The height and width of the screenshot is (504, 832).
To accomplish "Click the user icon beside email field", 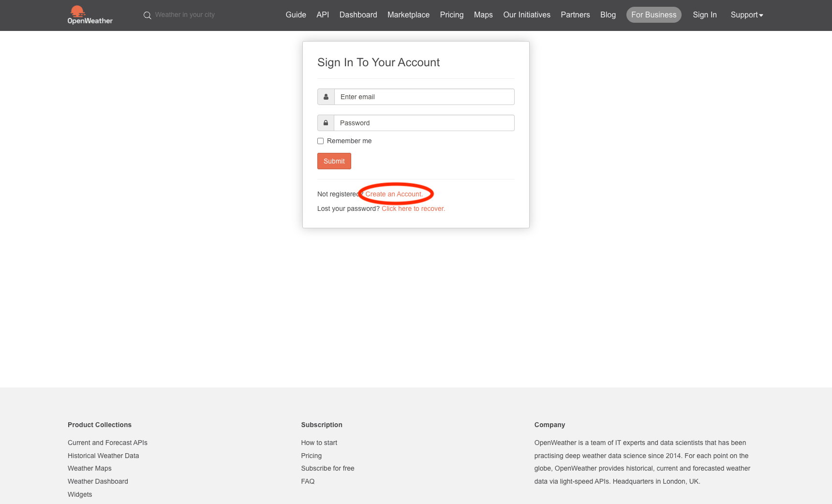I will pos(326,97).
